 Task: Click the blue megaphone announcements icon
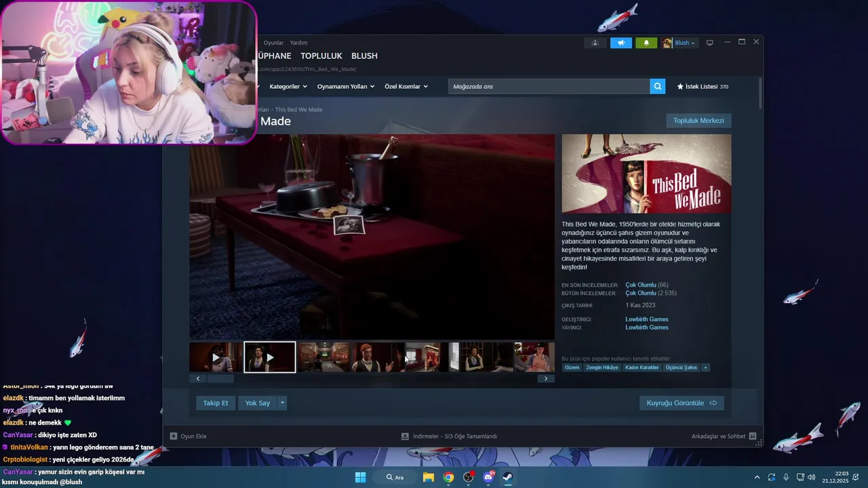click(x=620, y=43)
